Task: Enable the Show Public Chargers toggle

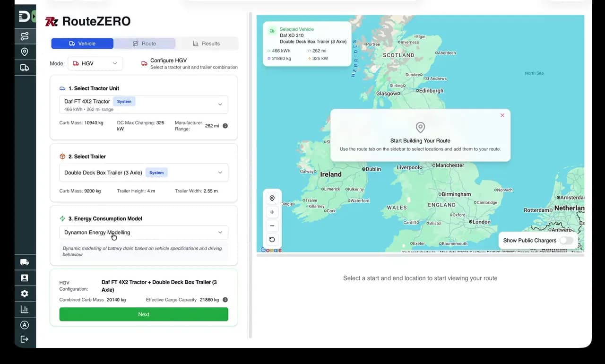Action: click(x=566, y=240)
